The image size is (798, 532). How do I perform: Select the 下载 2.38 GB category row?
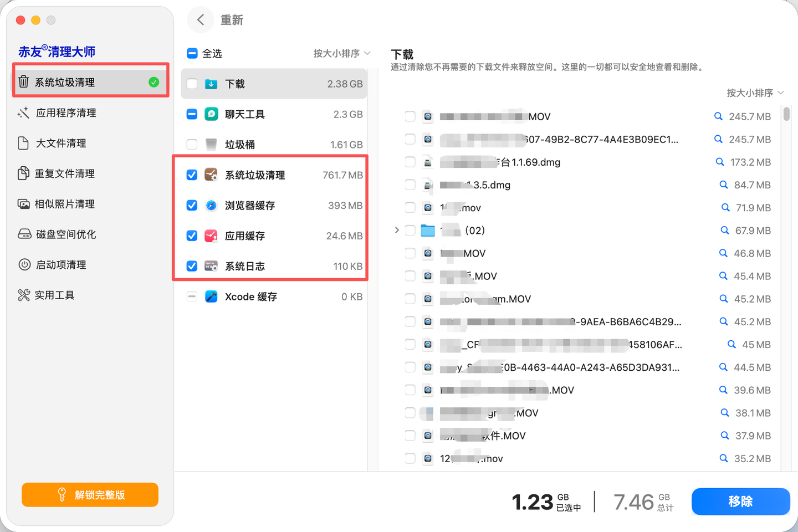(x=274, y=84)
